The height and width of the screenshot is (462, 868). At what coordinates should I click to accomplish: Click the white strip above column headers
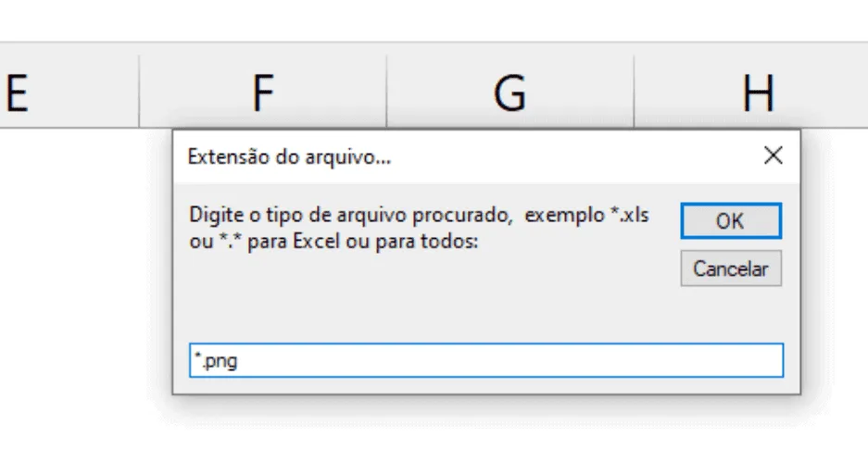(x=434, y=20)
